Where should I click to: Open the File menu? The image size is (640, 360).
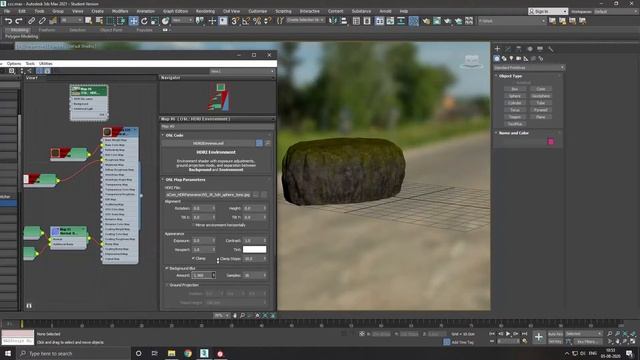(7, 11)
